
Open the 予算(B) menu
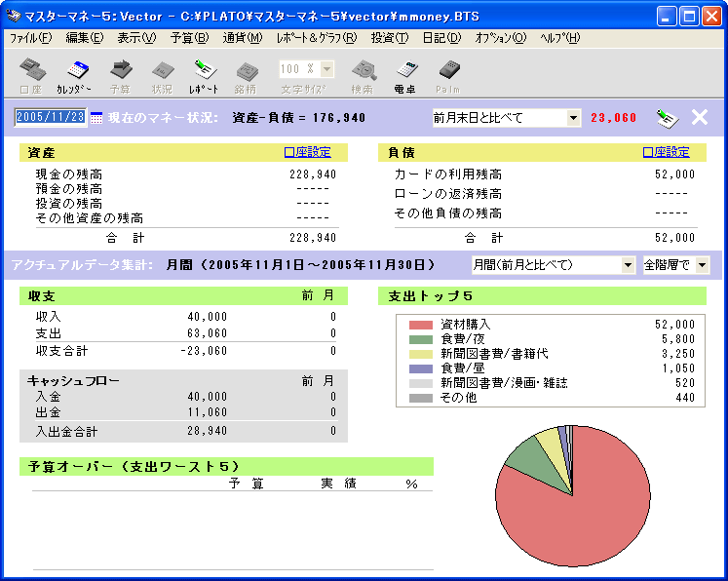coord(189,38)
